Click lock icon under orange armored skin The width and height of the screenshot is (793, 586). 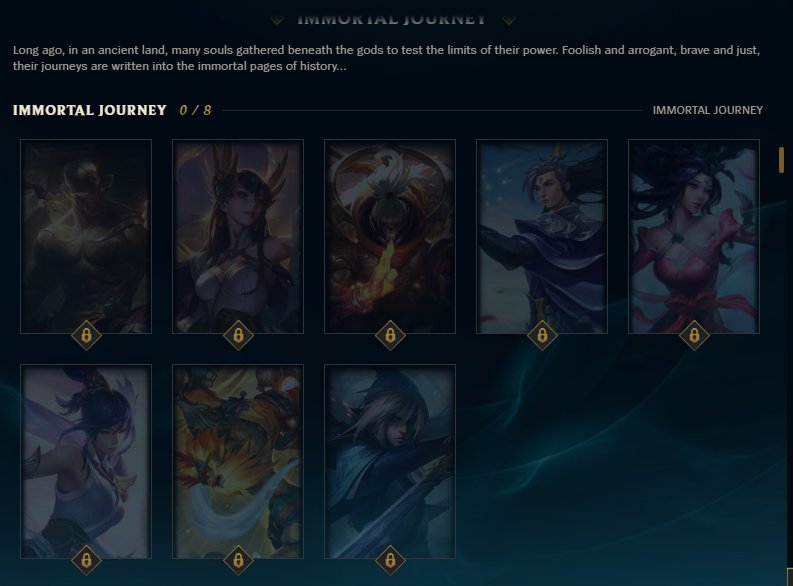238,560
